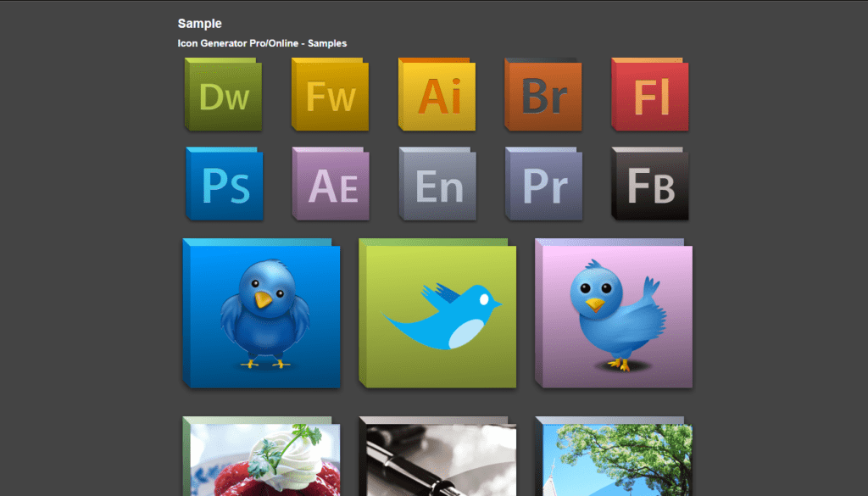Open the pink Twitter bird icon sample
868x496 pixels.
pyautogui.click(x=612, y=314)
